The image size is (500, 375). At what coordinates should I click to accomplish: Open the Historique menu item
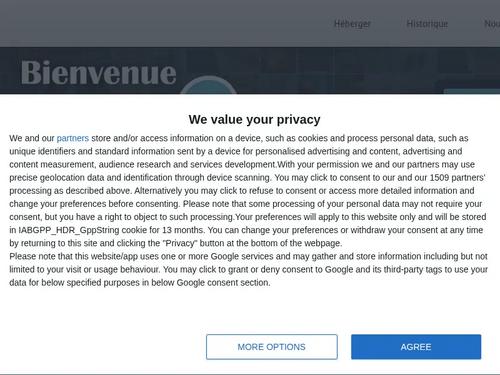click(x=427, y=24)
